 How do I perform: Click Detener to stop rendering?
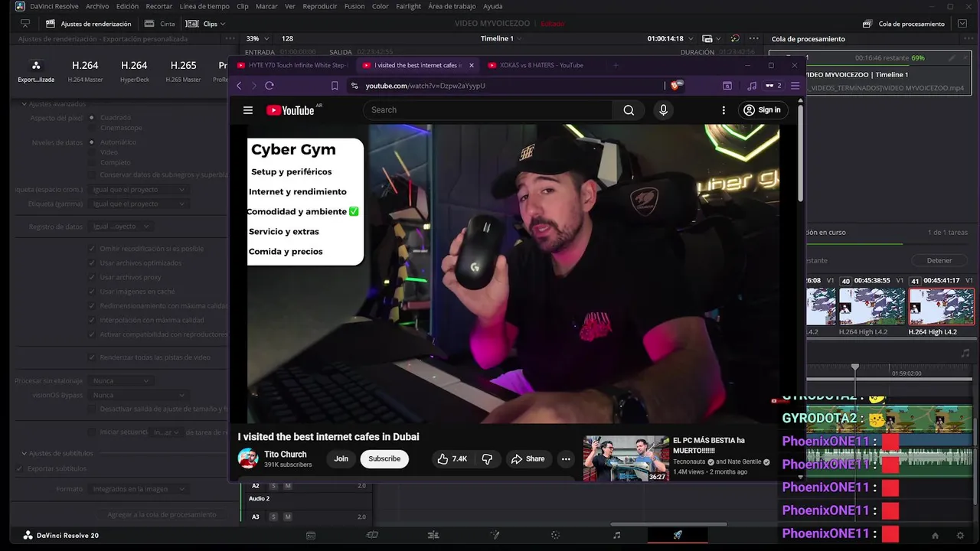(939, 260)
